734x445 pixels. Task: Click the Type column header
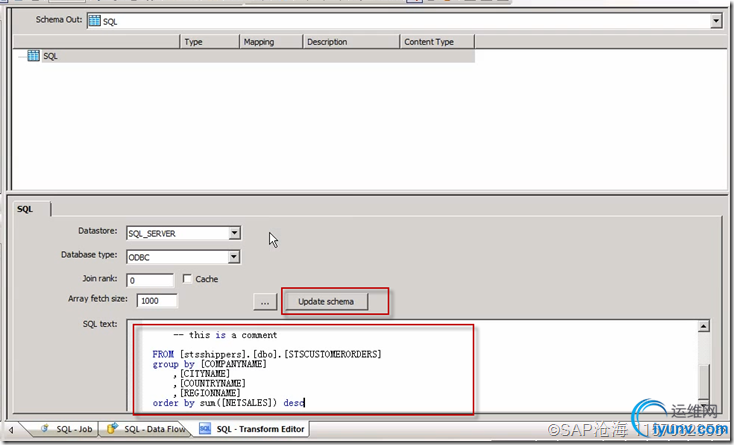point(210,42)
